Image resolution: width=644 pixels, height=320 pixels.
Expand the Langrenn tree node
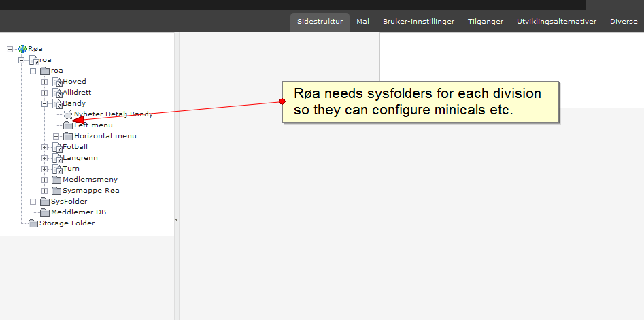(x=45, y=158)
